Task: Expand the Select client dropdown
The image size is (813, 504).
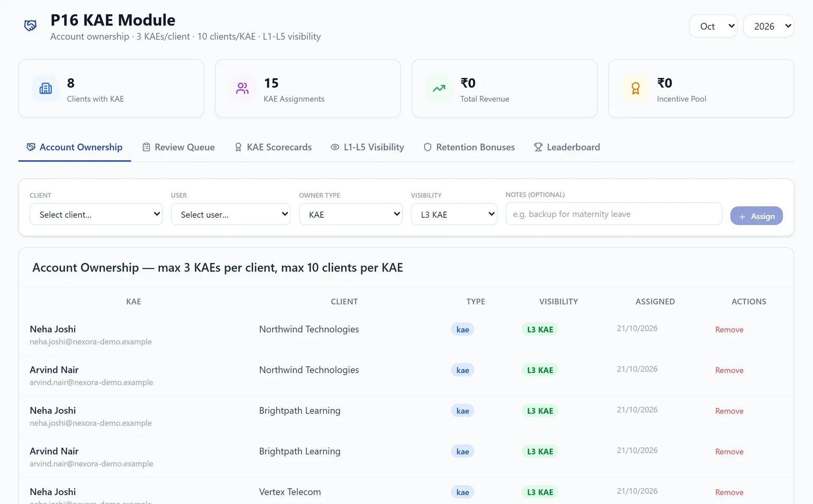Action: click(x=96, y=214)
